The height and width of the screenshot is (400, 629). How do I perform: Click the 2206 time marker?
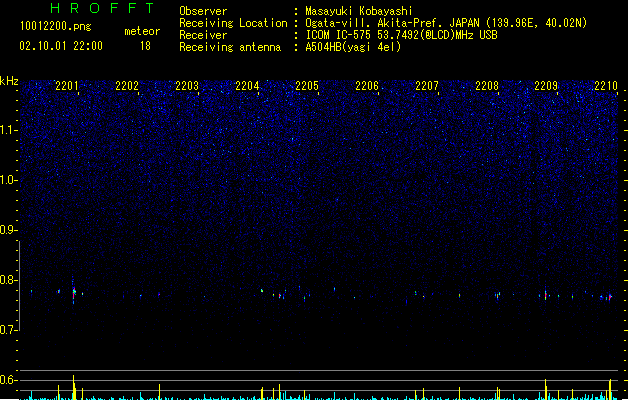coord(367,86)
